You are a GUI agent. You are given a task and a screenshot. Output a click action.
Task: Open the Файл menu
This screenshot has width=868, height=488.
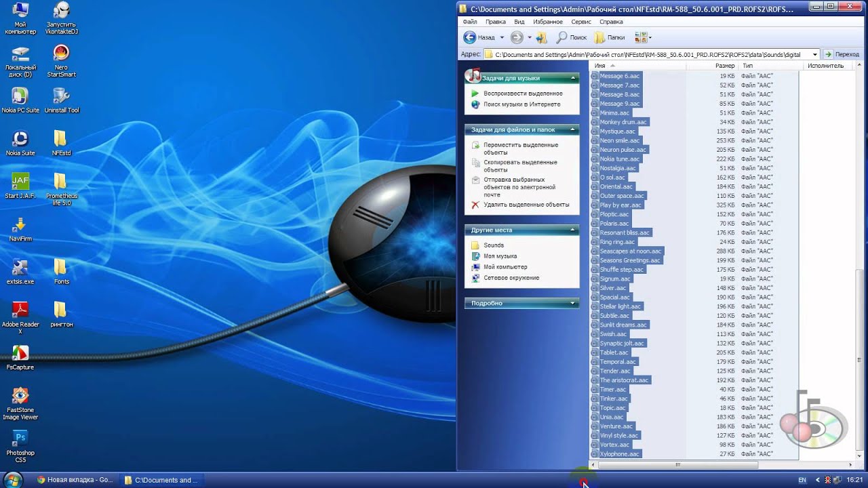point(469,22)
